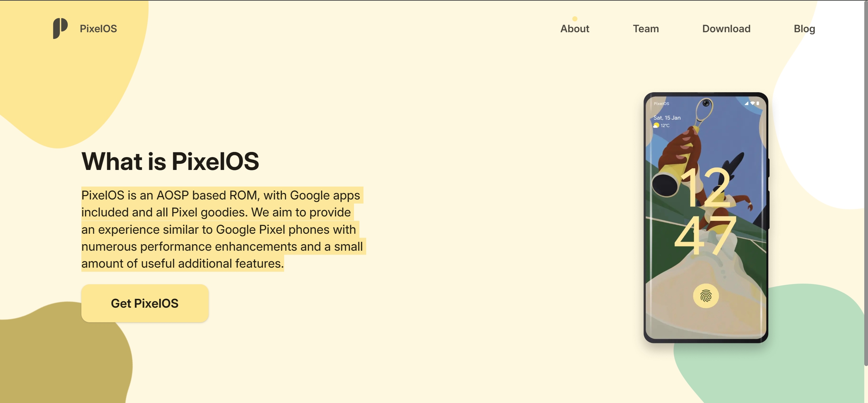Viewport: 868px width, 403px height.
Task: Go to the Team section
Action: [646, 29]
